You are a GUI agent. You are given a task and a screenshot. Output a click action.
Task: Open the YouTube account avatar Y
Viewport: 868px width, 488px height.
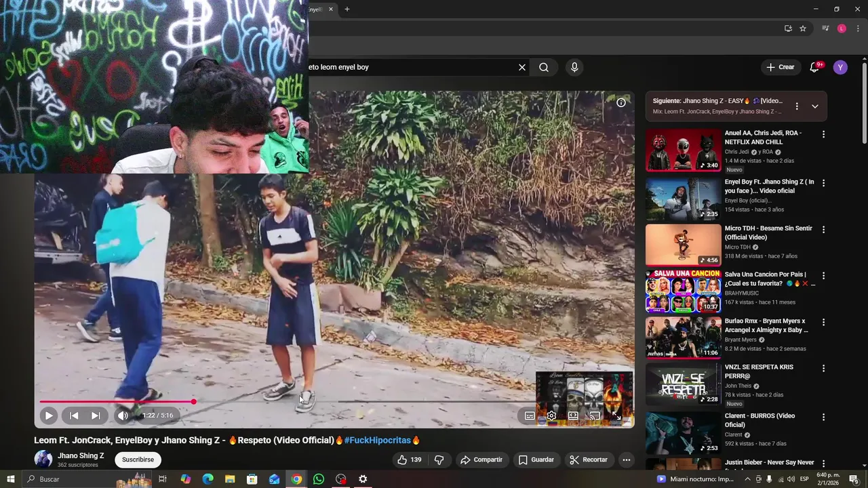[840, 67]
